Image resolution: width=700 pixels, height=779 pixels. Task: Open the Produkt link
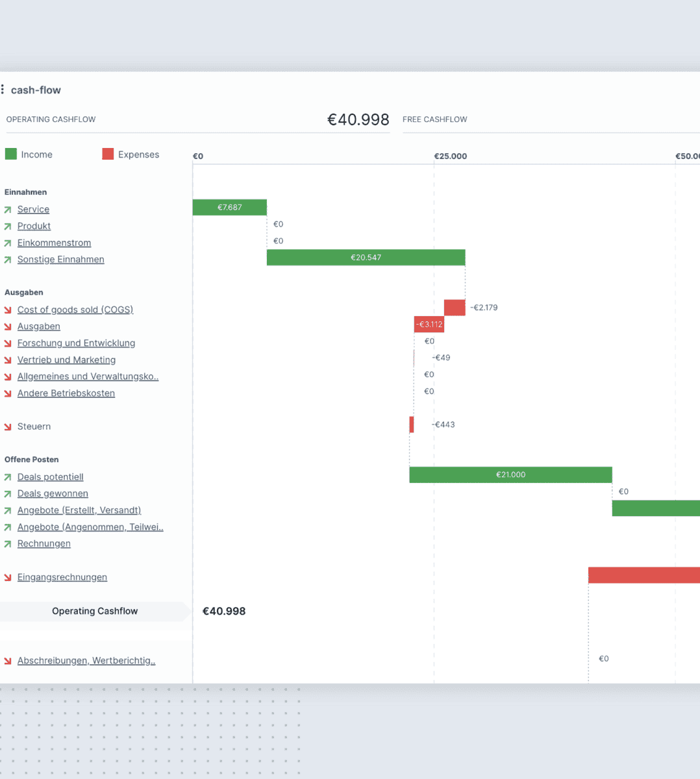coord(34,226)
